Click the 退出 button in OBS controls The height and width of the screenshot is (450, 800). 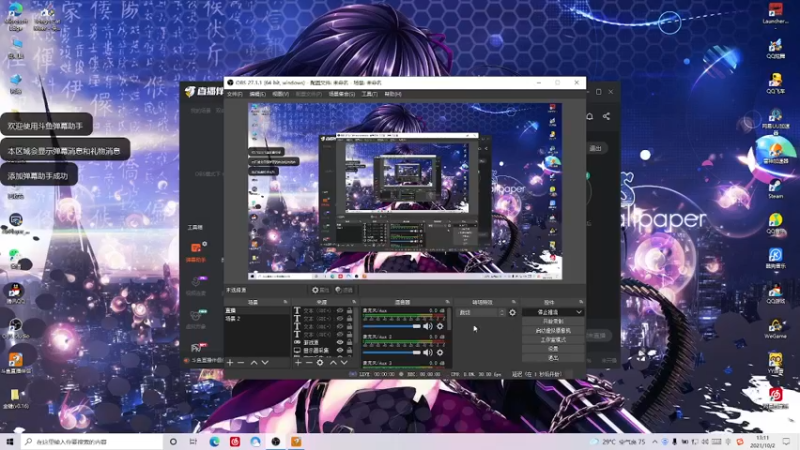tap(553, 358)
